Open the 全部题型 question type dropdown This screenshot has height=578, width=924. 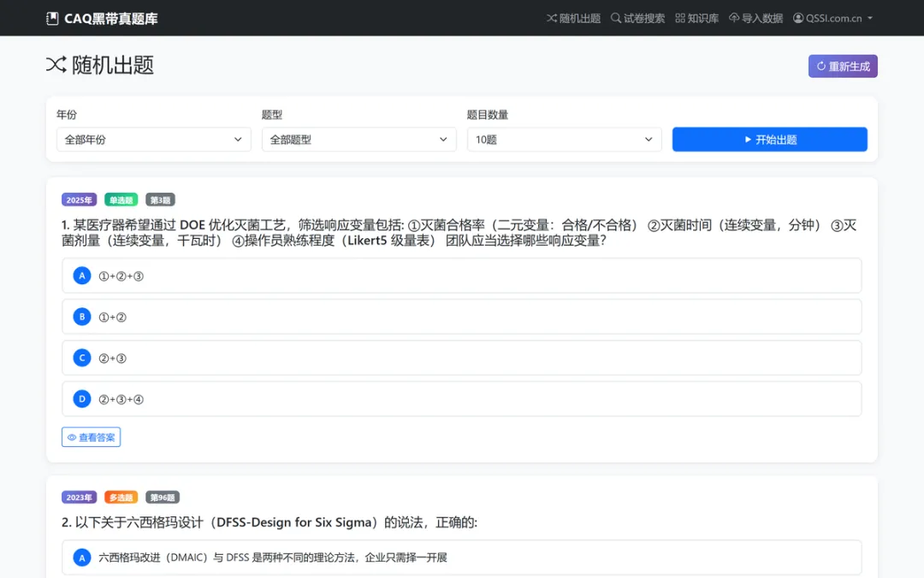click(358, 140)
